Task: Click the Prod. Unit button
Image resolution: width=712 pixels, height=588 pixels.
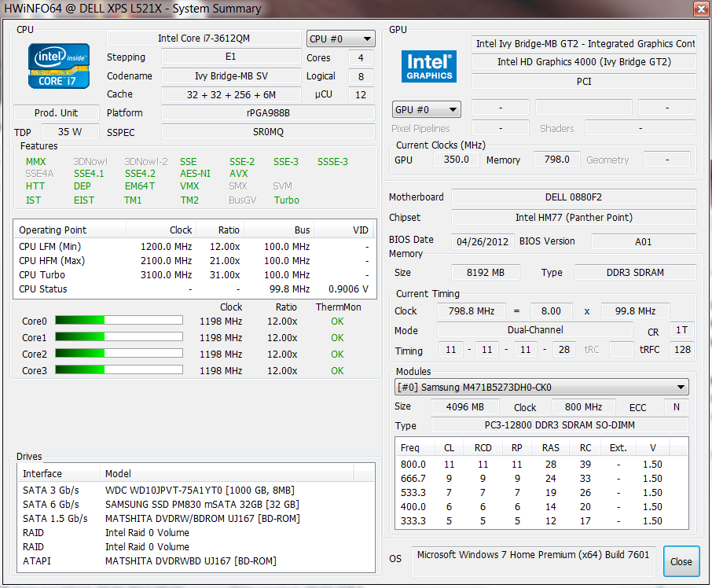Action: [x=57, y=112]
